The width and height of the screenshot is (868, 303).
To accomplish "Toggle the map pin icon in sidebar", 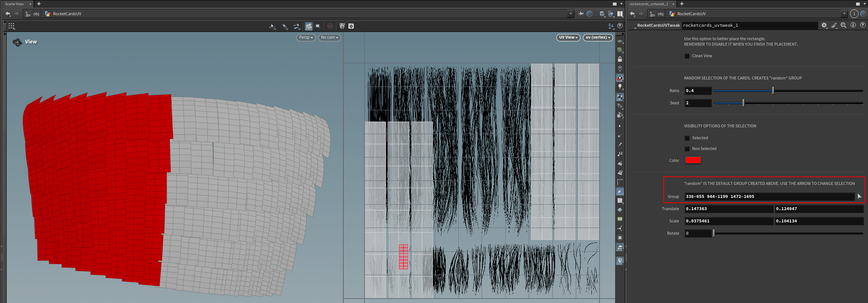I will point(620,261).
